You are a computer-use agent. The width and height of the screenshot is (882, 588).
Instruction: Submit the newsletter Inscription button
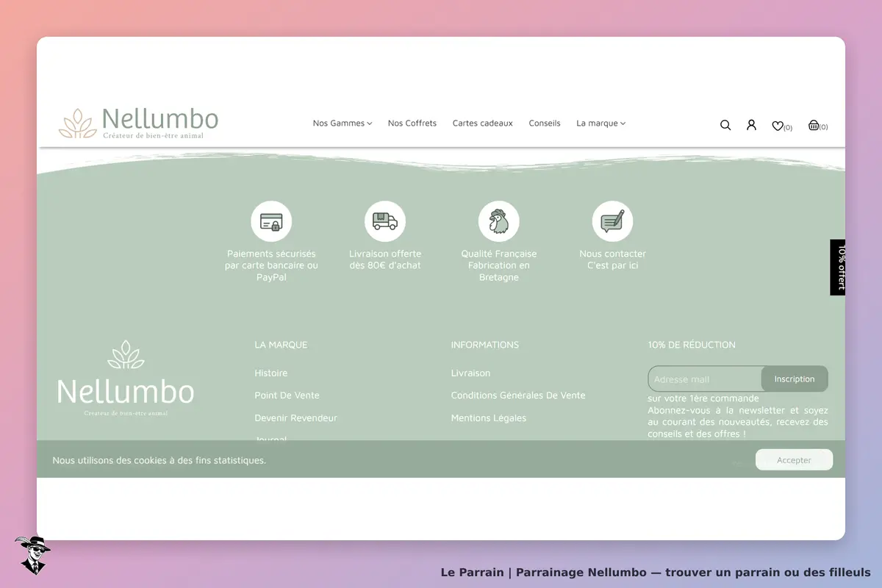point(795,379)
